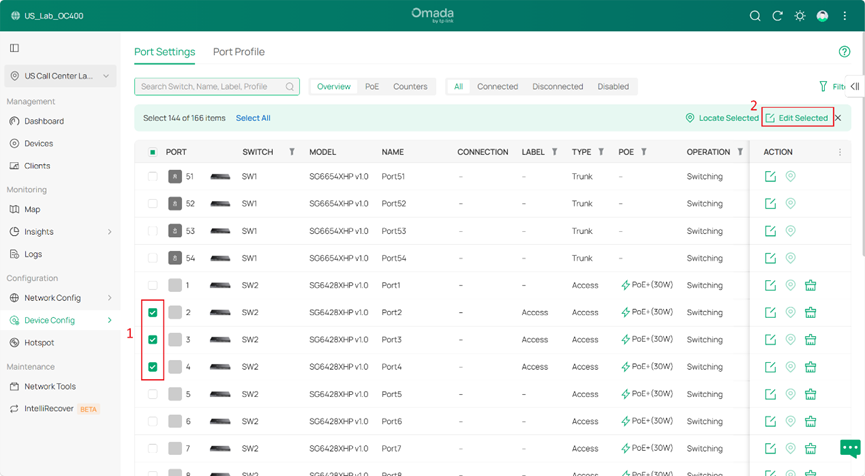
Task: Expand the Insights submenu chevron
Action: (x=109, y=232)
